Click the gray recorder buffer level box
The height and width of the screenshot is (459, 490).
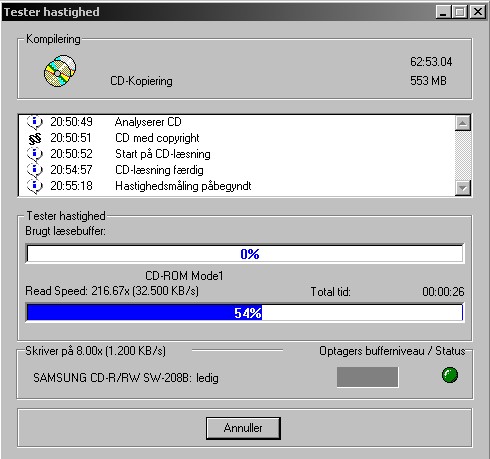click(367, 377)
